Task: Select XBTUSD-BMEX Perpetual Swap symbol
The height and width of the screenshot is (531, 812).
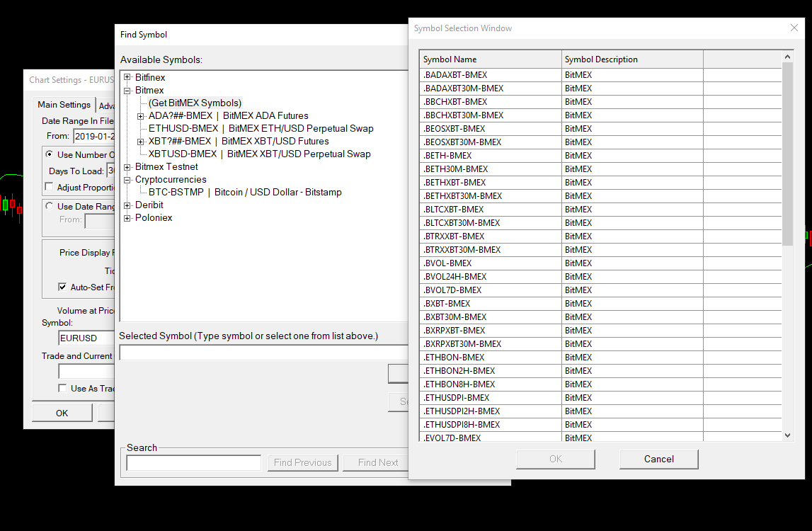Action: (259, 154)
